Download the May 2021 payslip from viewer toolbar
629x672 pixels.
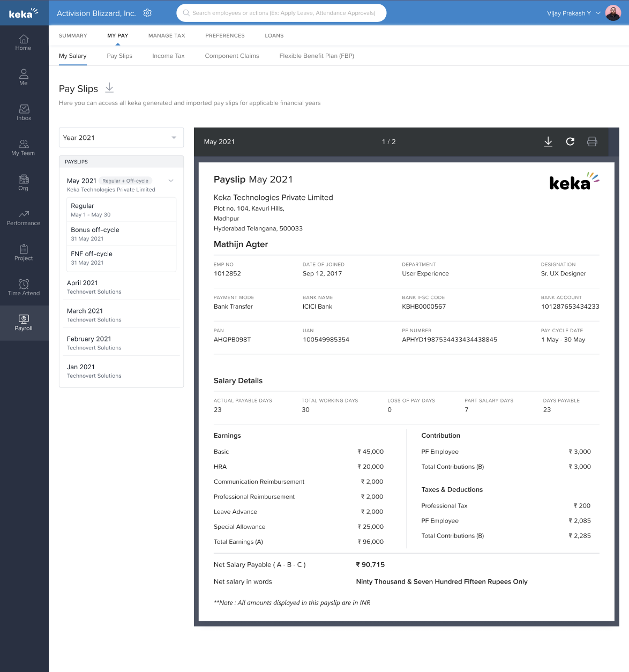coord(548,141)
